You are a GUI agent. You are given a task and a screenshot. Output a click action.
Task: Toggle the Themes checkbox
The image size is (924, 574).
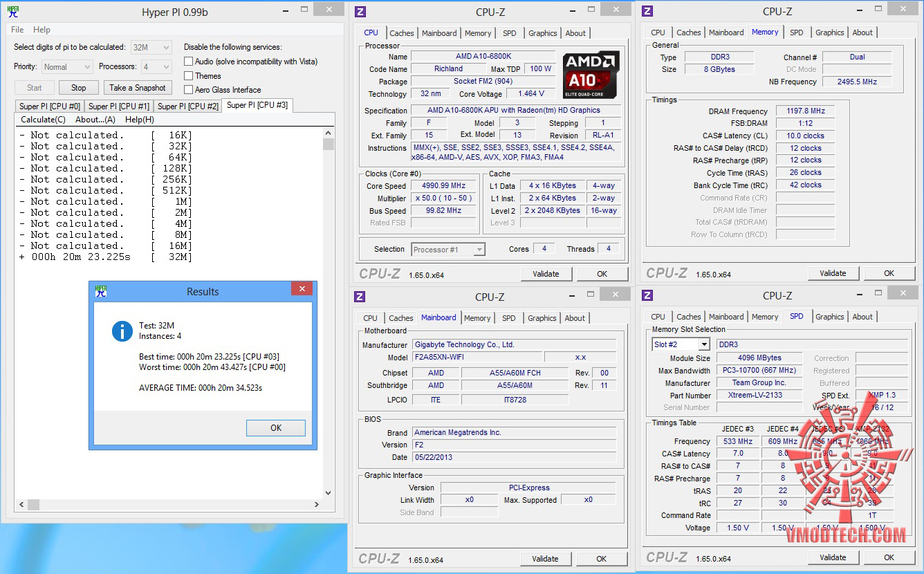pos(188,76)
